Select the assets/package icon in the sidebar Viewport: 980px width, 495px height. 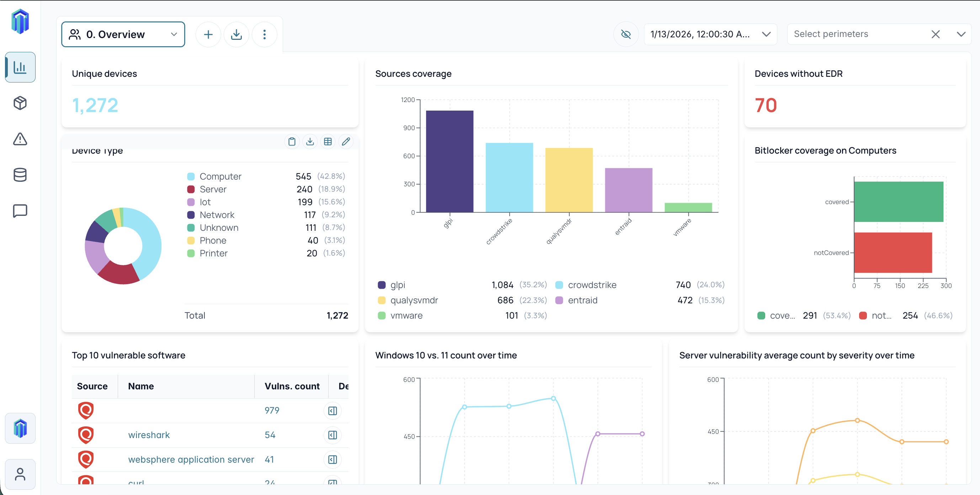coord(20,103)
